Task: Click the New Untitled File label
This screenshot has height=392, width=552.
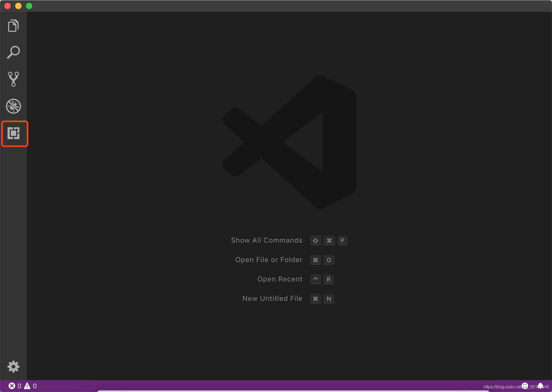Action: [x=272, y=298]
